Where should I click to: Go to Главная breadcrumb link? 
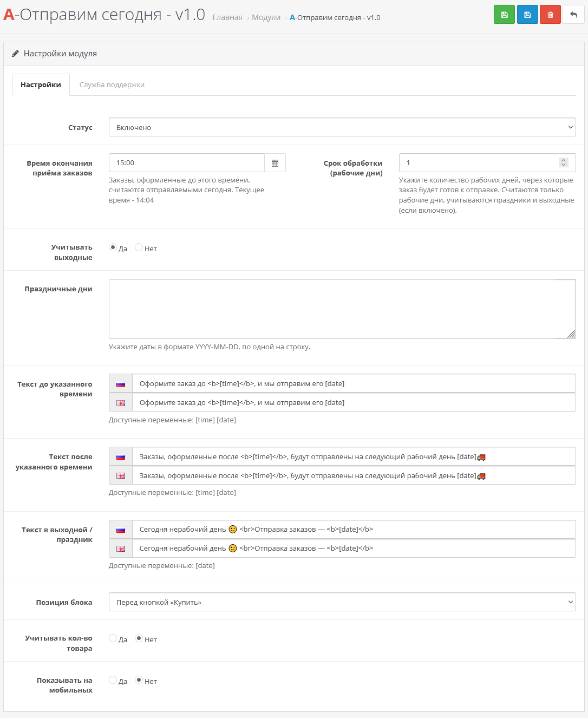coord(227,17)
